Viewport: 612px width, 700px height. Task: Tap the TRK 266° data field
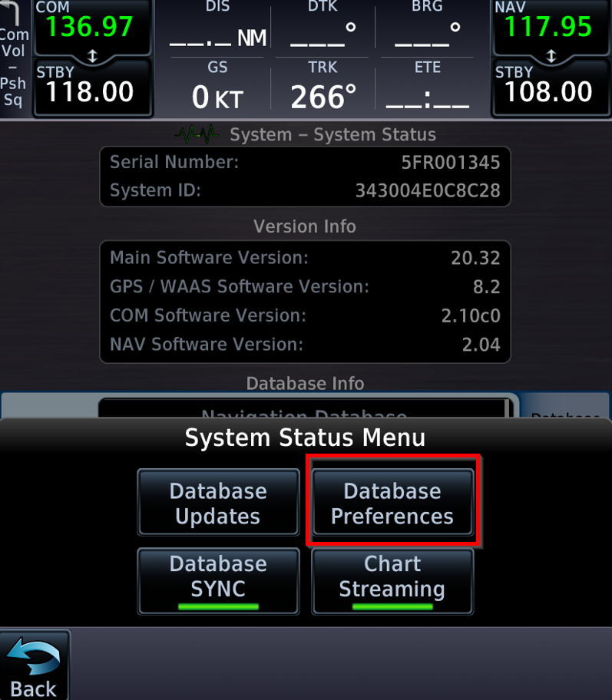323,86
